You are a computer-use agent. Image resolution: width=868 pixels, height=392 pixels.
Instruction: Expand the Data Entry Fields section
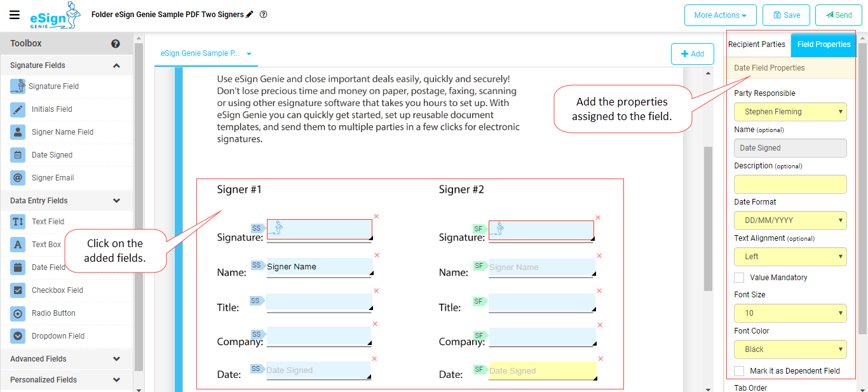click(x=116, y=201)
